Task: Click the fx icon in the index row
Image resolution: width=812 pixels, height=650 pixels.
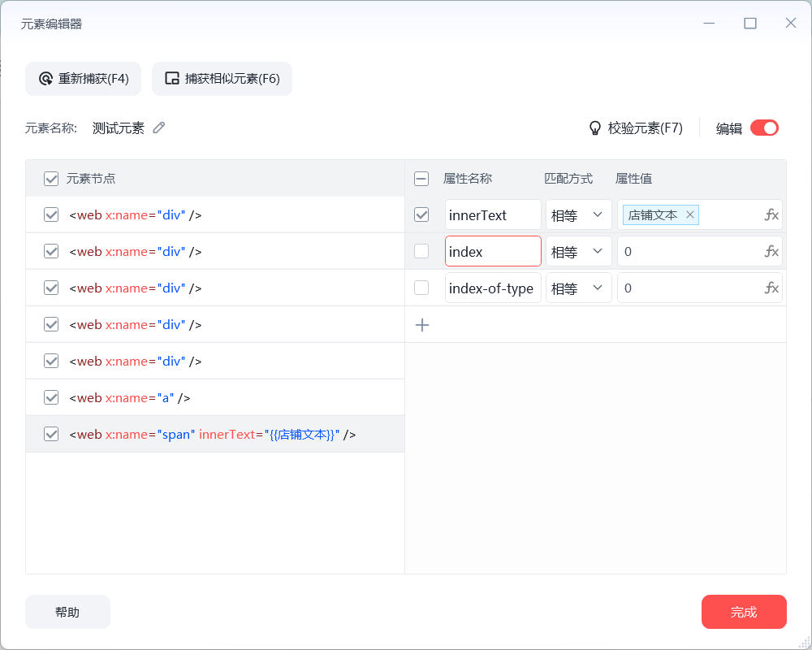Action: [x=771, y=252]
